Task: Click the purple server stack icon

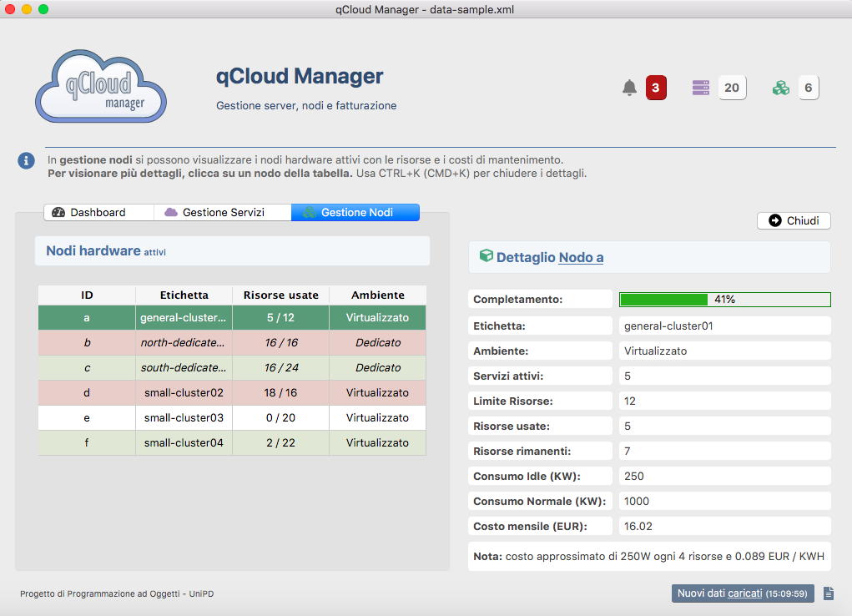Action: pyautogui.click(x=701, y=88)
